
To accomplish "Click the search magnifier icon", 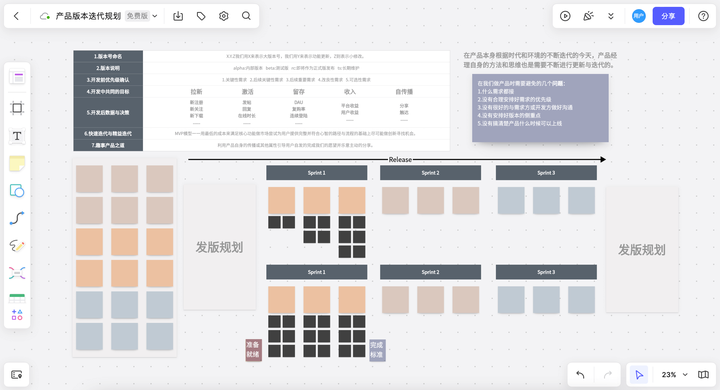I will coord(247,16).
